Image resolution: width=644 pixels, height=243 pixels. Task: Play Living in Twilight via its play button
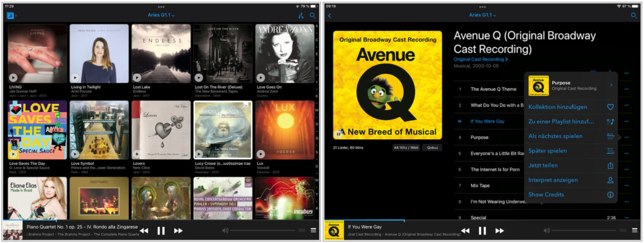pyautogui.click(x=75, y=77)
